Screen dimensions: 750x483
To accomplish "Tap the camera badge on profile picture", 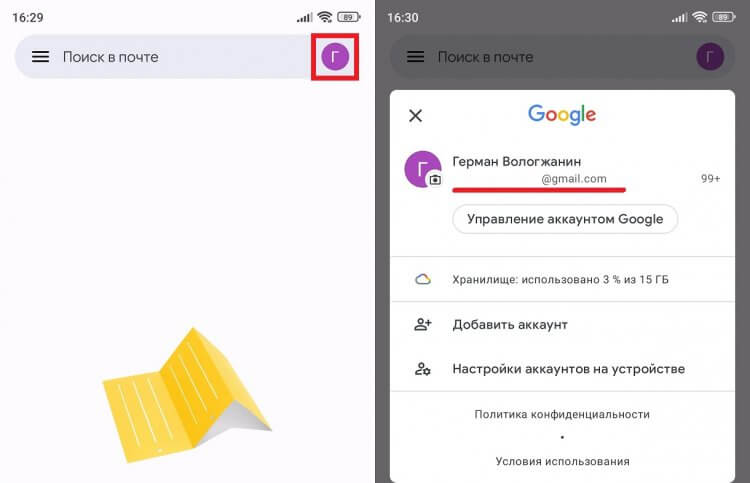I will tap(435, 179).
